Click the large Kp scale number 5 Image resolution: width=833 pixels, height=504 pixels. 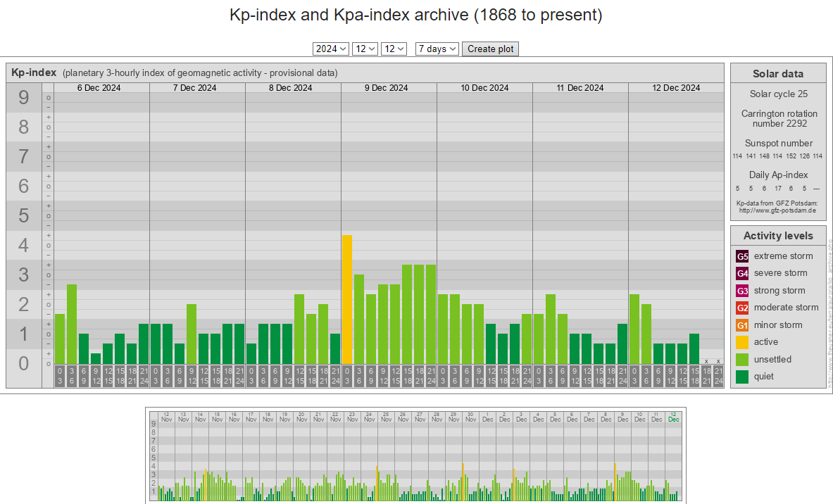click(23, 215)
